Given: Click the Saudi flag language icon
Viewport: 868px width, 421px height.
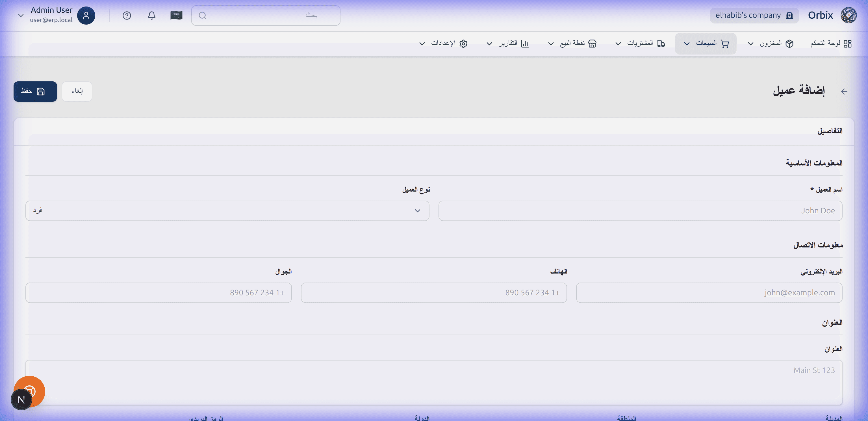Looking at the screenshot, I should (x=176, y=15).
